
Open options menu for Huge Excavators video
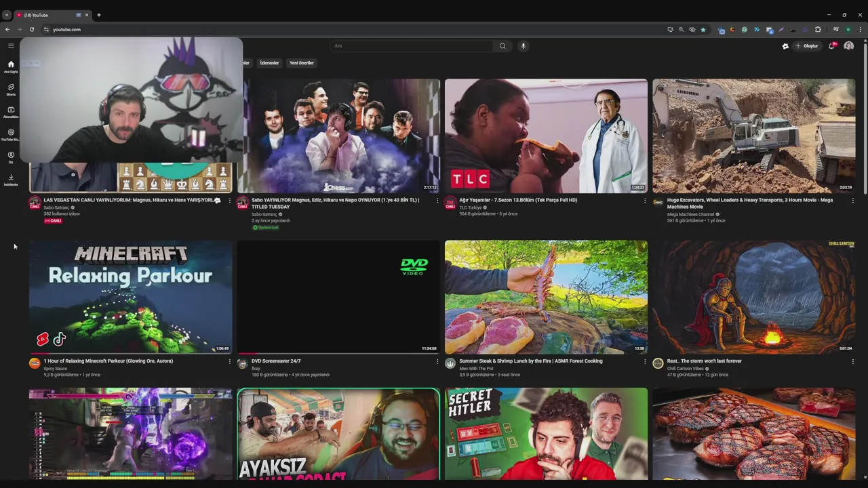852,201
